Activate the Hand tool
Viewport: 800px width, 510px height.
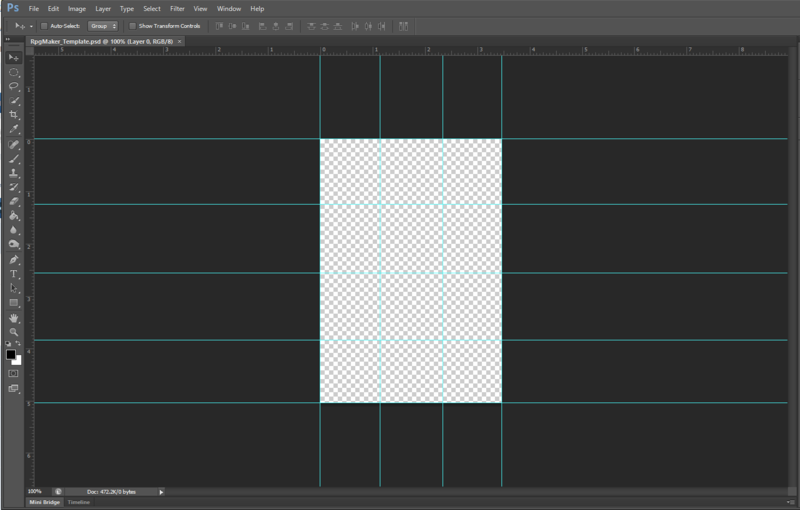tap(14, 317)
